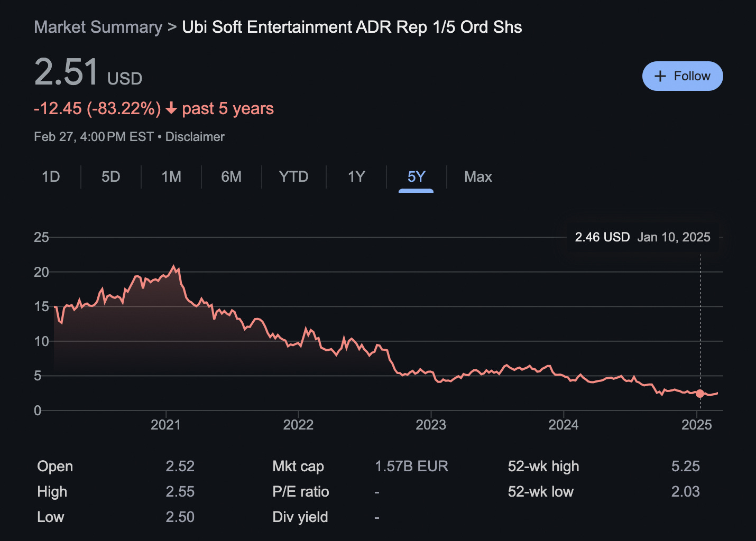
Task: Switch to the 1Y view
Action: [356, 177]
